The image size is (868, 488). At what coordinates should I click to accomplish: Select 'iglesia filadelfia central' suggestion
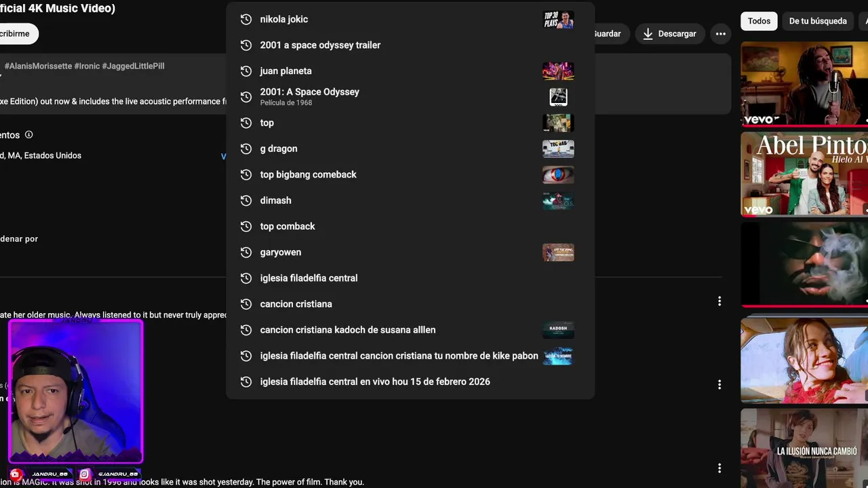click(410, 278)
